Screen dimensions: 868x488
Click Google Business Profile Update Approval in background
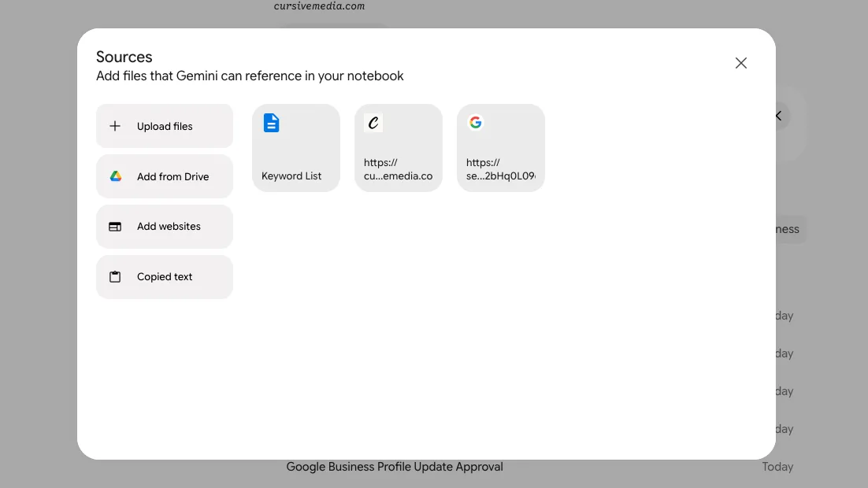[395, 467]
